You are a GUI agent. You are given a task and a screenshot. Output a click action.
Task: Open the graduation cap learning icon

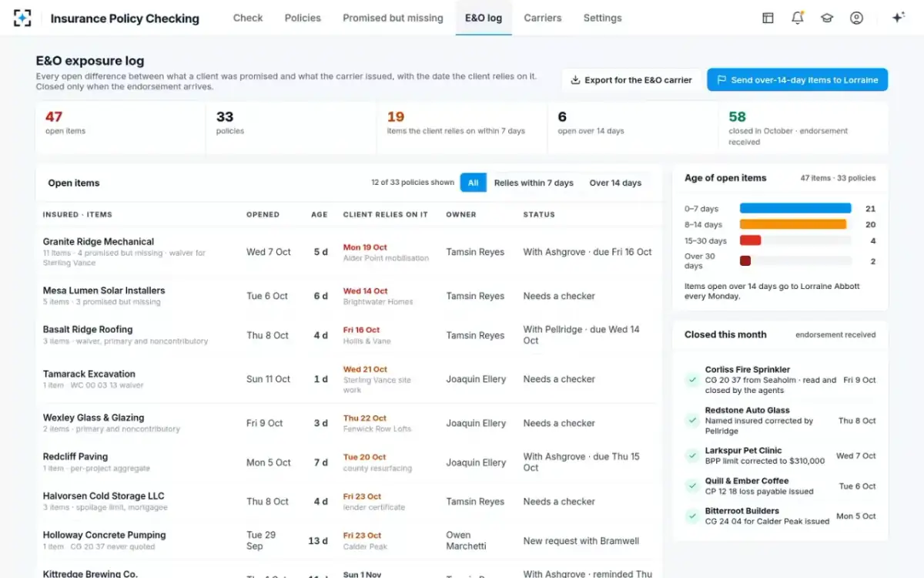(827, 18)
